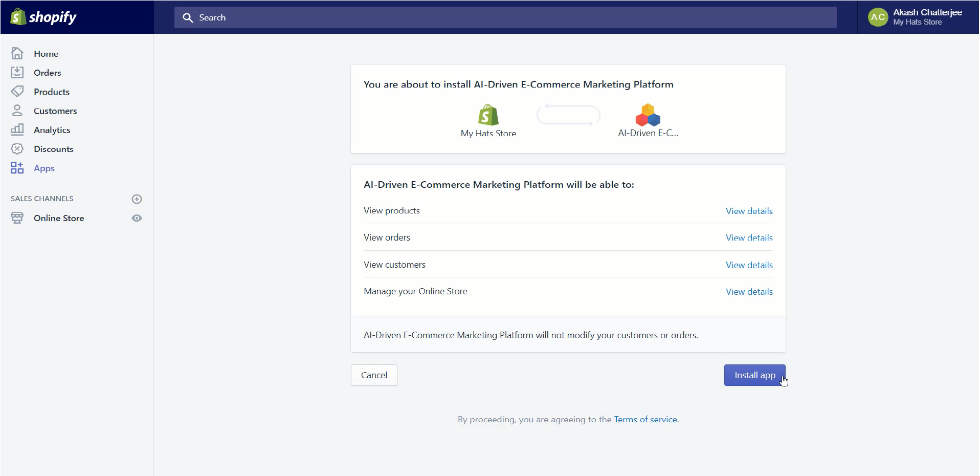Image resolution: width=980 pixels, height=476 pixels.
Task: Click the Install app button
Action: [754, 375]
